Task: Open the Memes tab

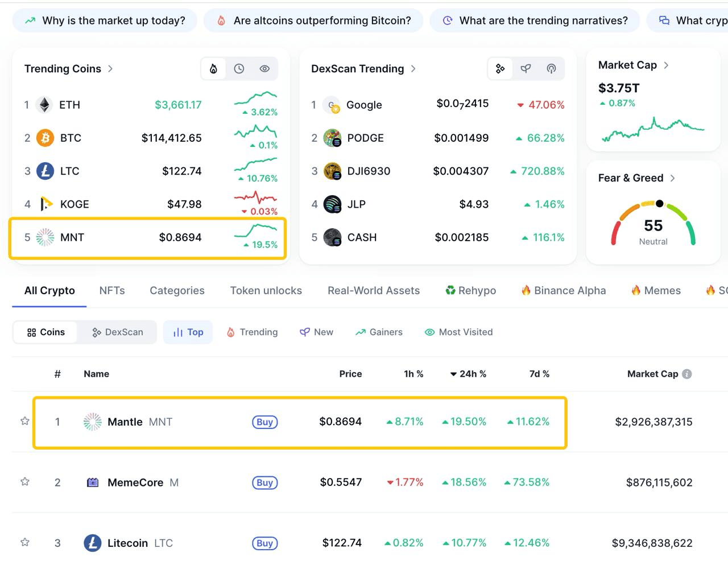Action: click(656, 290)
